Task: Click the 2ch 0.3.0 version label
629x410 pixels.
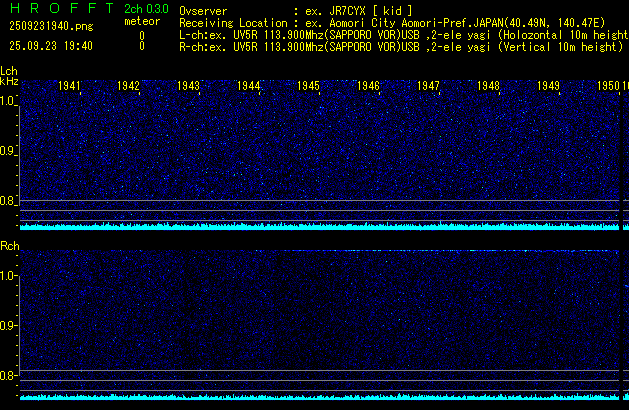Action: click(x=147, y=9)
